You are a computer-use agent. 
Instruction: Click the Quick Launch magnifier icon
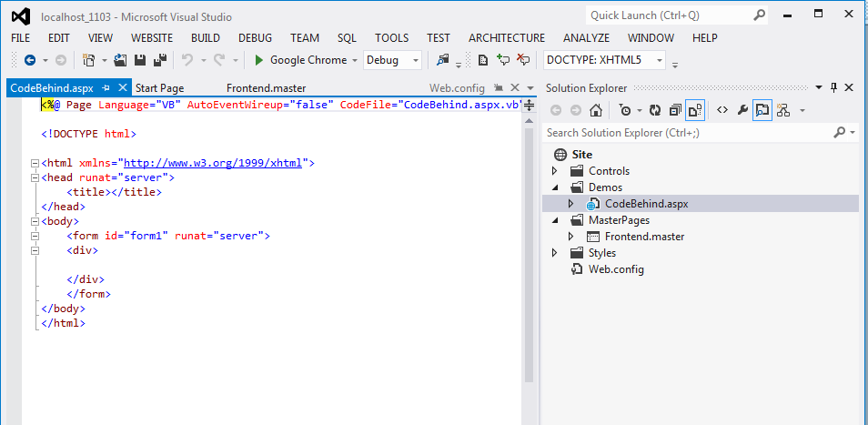(x=760, y=15)
